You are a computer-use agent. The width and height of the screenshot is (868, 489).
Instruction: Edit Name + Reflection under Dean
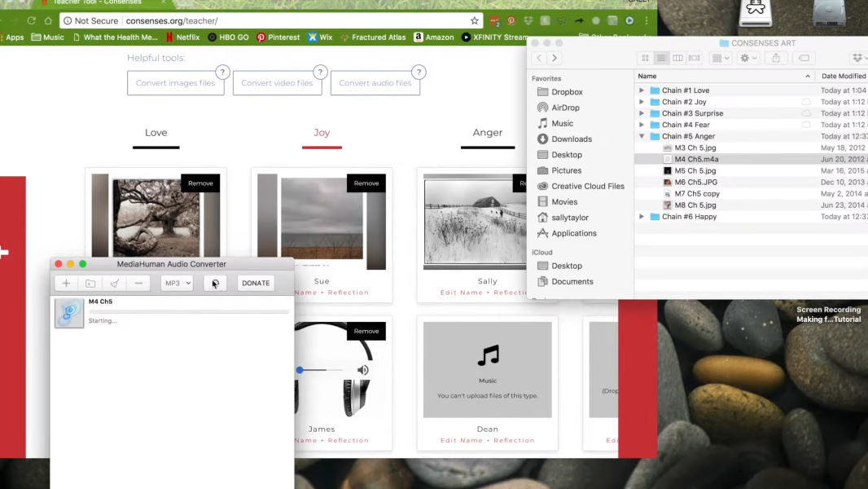(x=488, y=440)
